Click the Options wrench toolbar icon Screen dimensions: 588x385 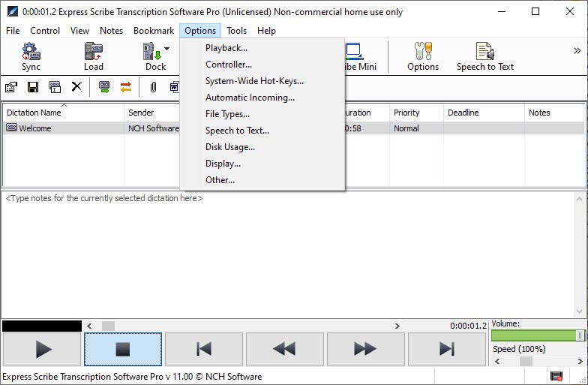point(423,57)
